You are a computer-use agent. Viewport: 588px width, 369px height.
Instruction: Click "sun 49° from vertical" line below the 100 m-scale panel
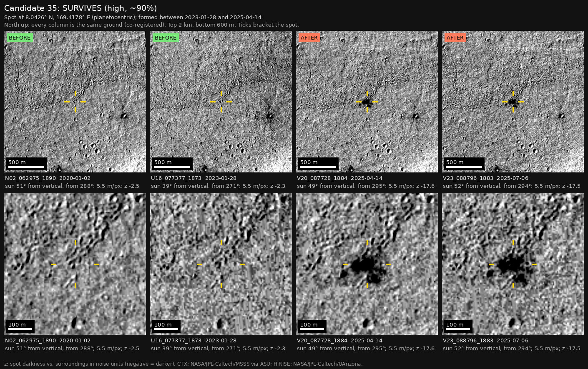coord(366,349)
